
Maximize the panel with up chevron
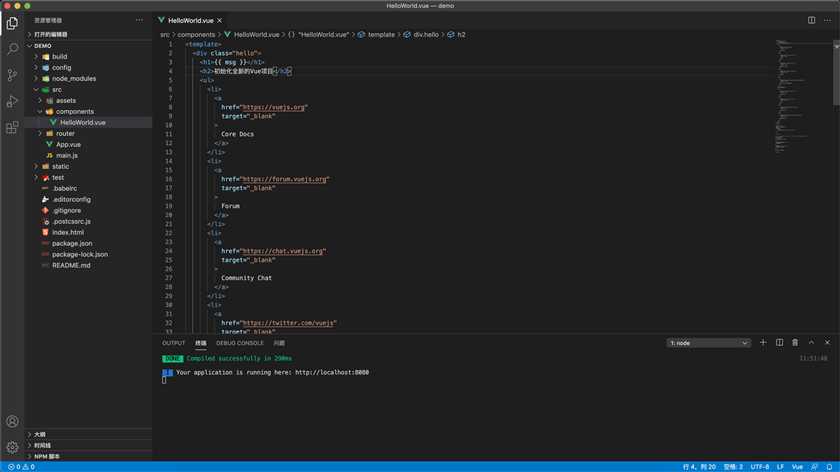coord(811,342)
